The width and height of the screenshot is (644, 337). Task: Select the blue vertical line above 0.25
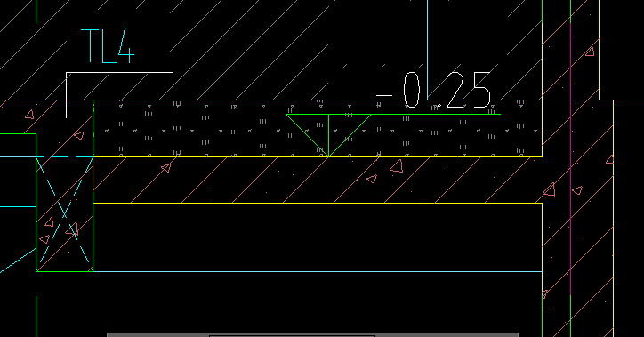coord(428,49)
